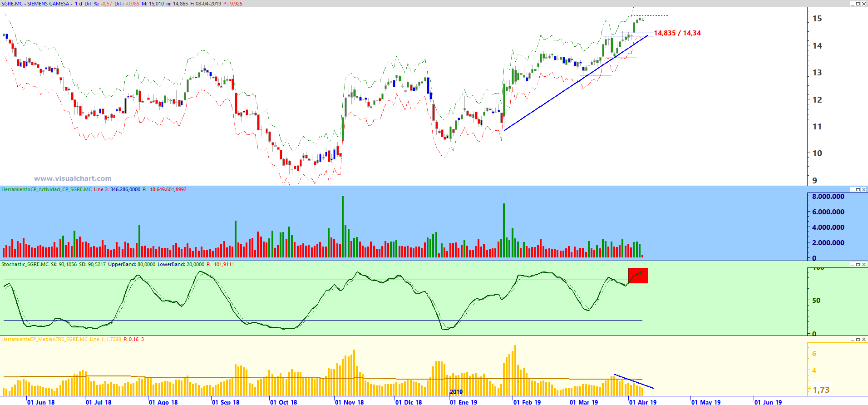Maximize the Actividad volume indicator pane

(x=858, y=189)
